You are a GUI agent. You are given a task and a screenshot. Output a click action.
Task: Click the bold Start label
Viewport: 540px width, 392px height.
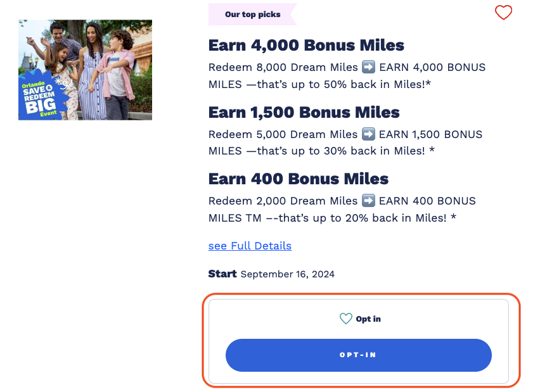click(222, 274)
